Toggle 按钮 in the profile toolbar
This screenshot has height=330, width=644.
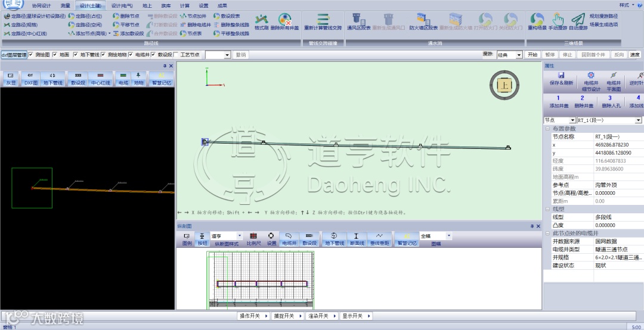coord(202,239)
